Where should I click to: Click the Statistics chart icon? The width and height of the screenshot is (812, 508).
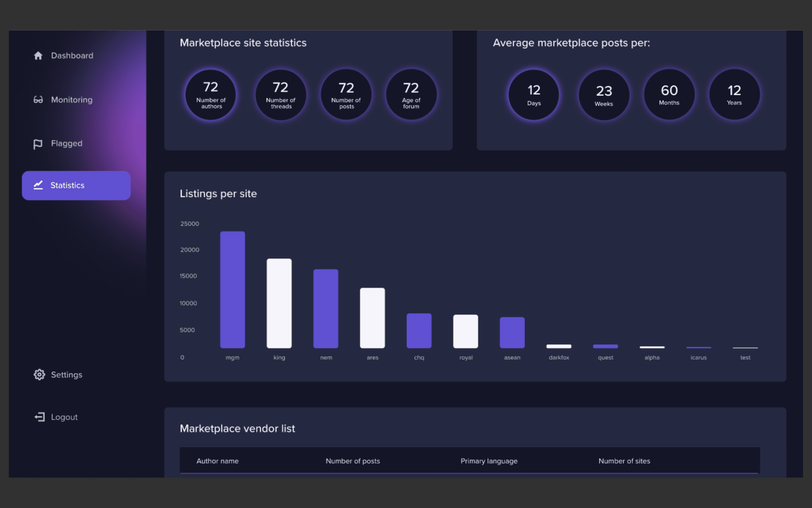tap(38, 185)
